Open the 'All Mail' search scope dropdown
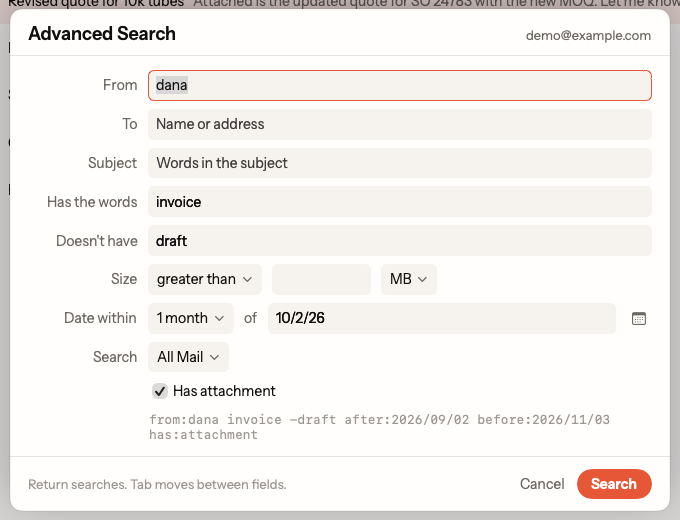The width and height of the screenshot is (680, 520). pos(188,357)
